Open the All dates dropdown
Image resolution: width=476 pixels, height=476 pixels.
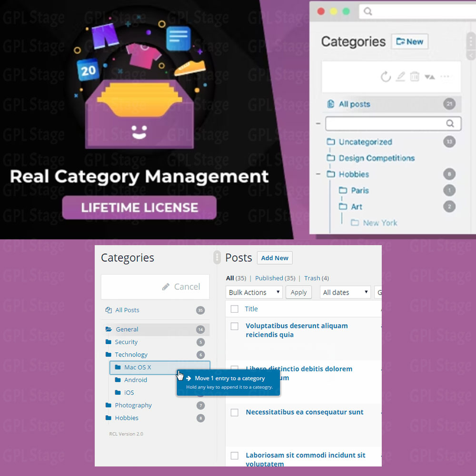345,292
